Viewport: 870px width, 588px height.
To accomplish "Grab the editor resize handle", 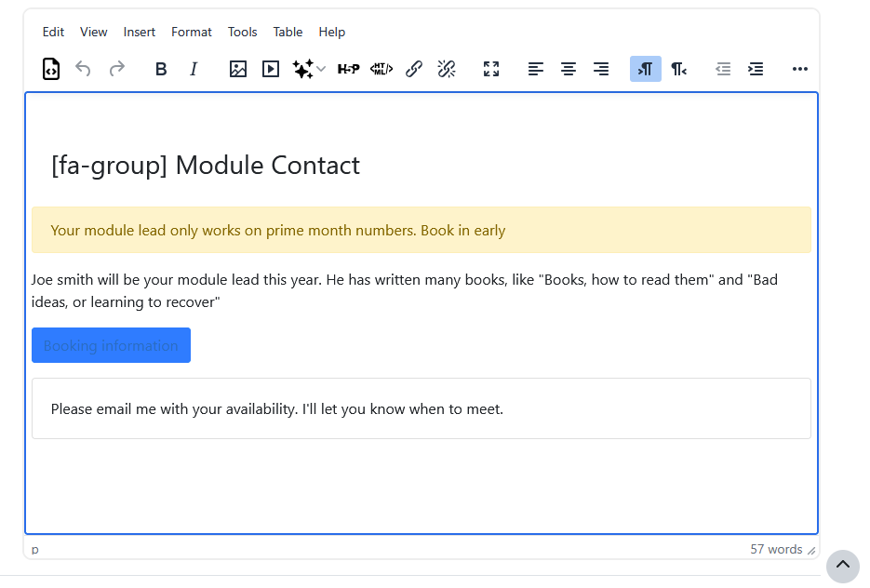I will coord(811,550).
